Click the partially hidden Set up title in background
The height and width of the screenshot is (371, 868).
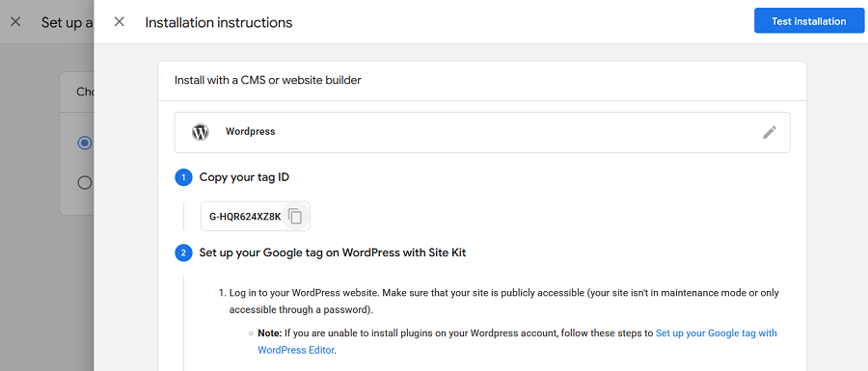[67, 23]
